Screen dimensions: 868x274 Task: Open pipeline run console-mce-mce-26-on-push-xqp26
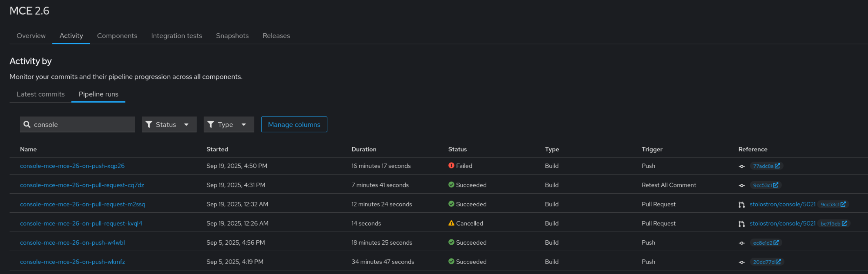click(72, 166)
